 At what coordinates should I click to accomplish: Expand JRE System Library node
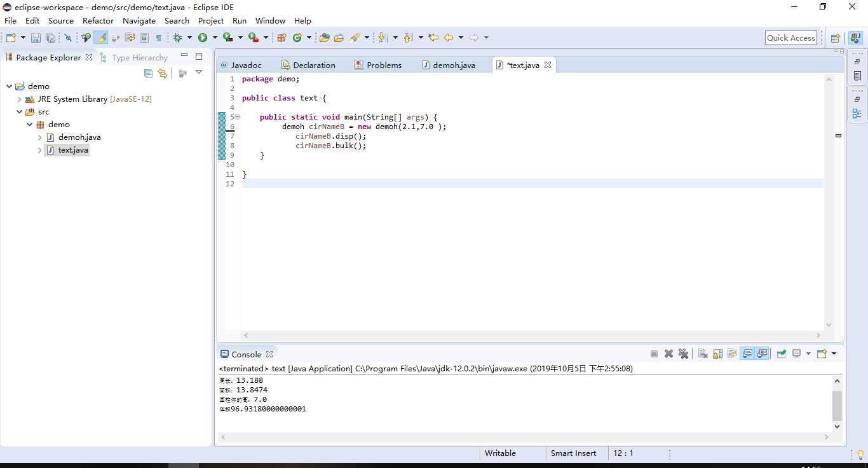(19, 99)
